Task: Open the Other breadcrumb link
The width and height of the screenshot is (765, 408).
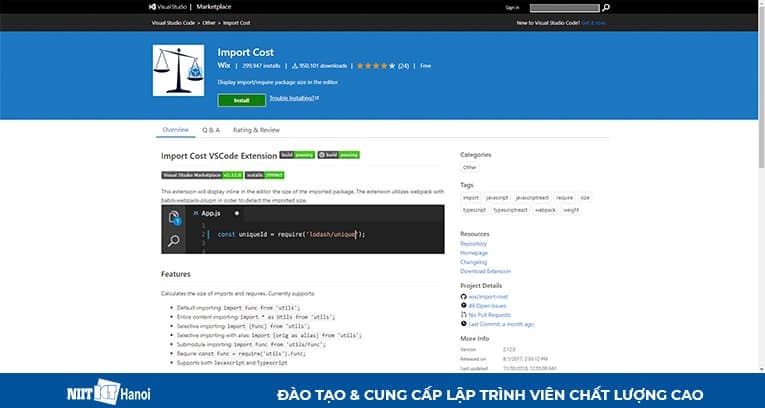Action: 209,23
